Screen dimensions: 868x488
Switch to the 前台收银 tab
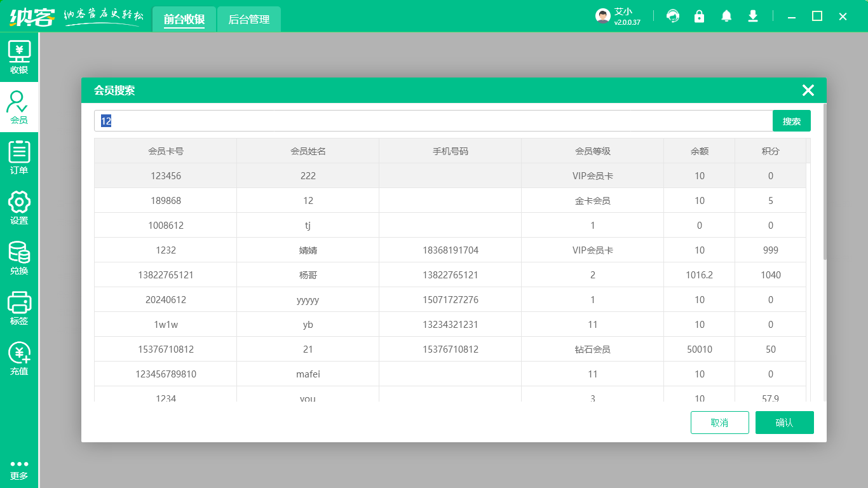coord(184,20)
